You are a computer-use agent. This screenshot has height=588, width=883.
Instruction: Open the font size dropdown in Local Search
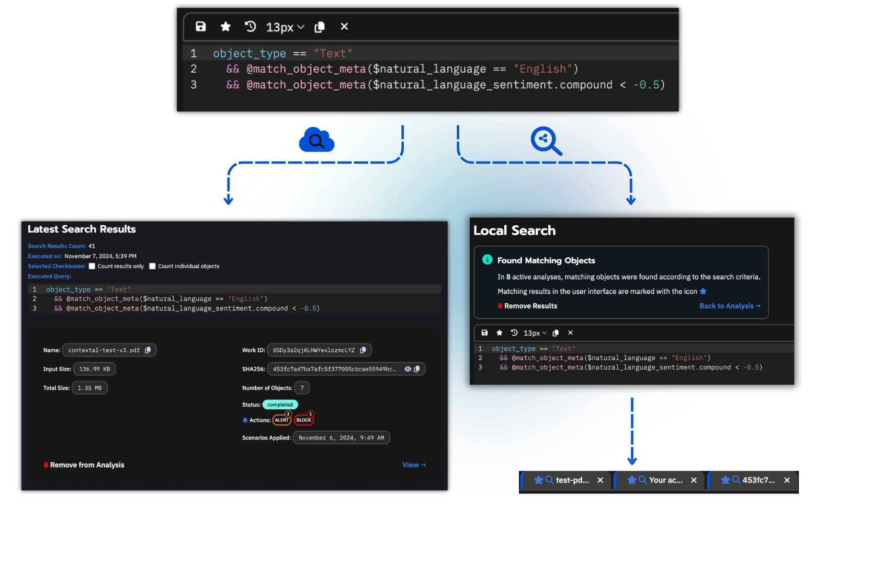click(535, 332)
